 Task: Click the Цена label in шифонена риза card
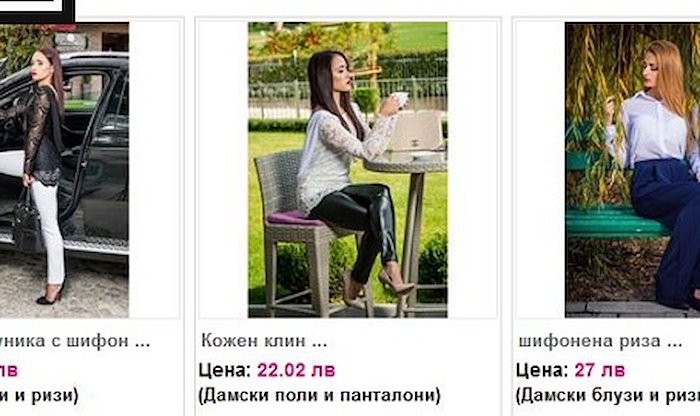(x=542, y=370)
